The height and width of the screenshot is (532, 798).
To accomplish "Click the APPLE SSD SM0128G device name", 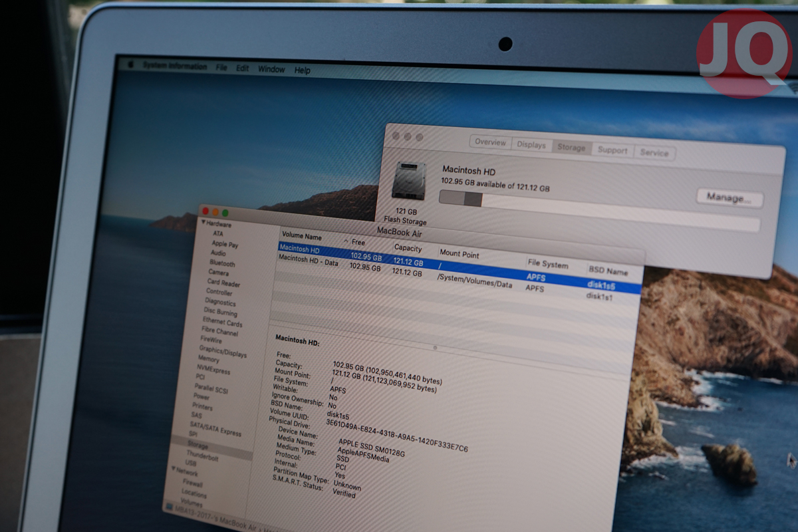I will (372, 449).
